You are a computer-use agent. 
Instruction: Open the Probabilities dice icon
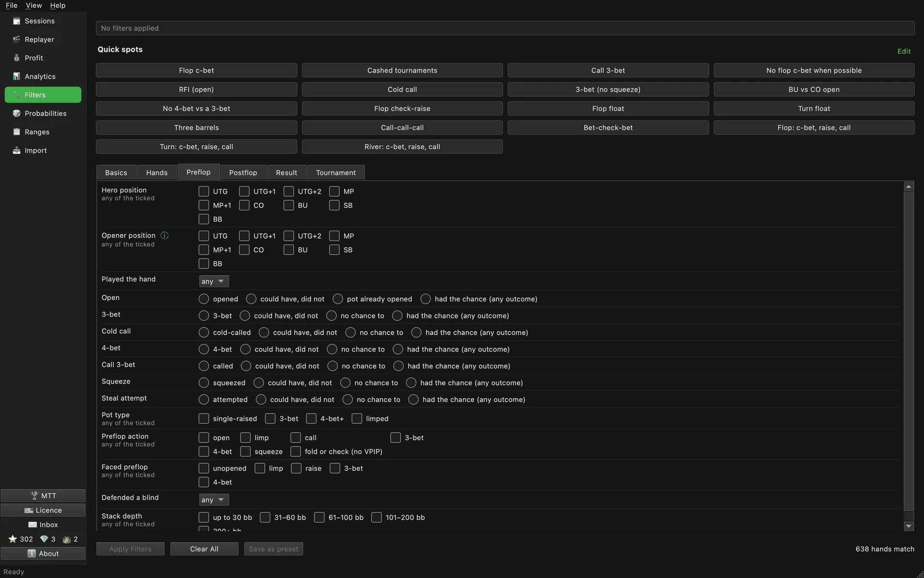pyautogui.click(x=17, y=114)
